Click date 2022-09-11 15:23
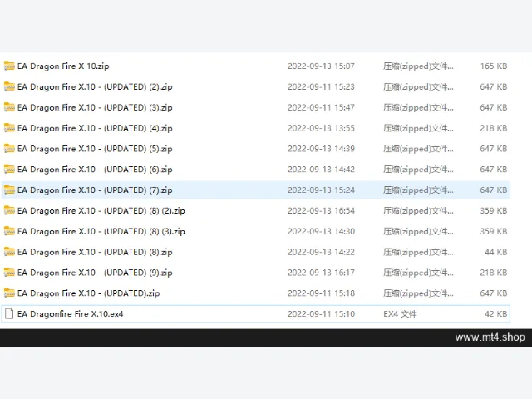Image resolution: width=532 pixels, height=399 pixels. (321, 86)
